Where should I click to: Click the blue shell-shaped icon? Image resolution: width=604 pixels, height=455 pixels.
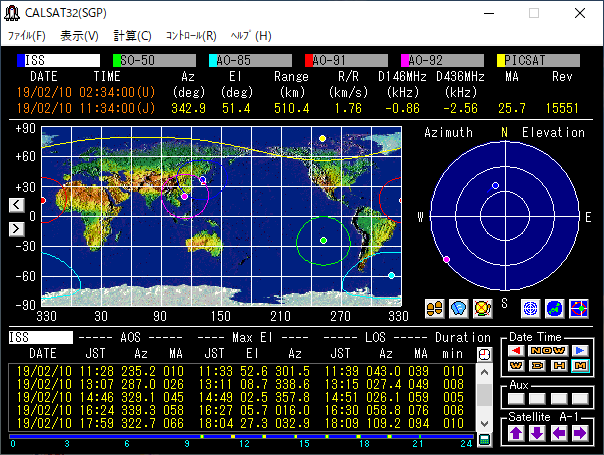point(458,309)
